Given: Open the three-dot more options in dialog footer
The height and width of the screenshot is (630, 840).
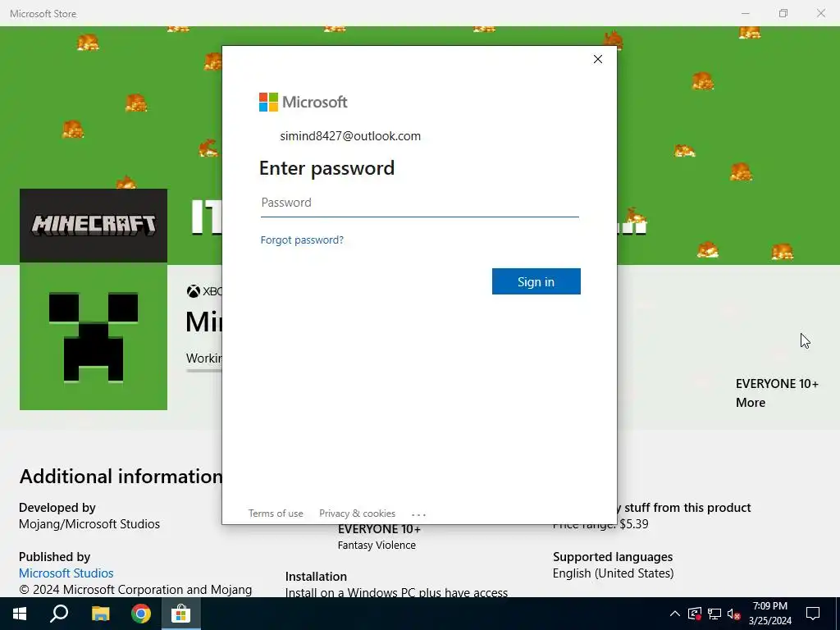Looking at the screenshot, I should 419,514.
